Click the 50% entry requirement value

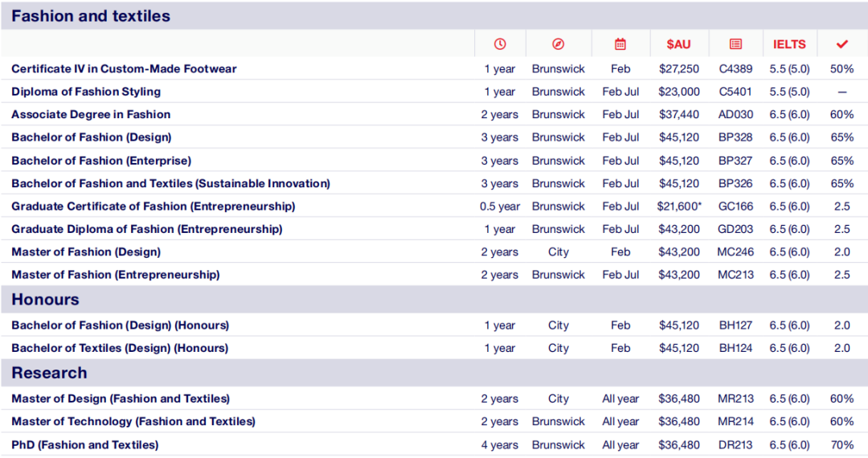(x=842, y=68)
